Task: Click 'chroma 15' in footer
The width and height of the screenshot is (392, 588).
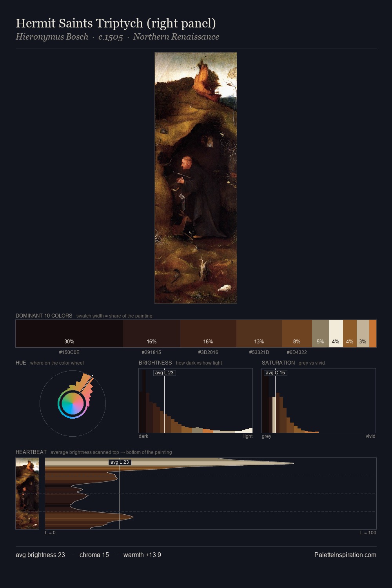Action: (x=94, y=555)
